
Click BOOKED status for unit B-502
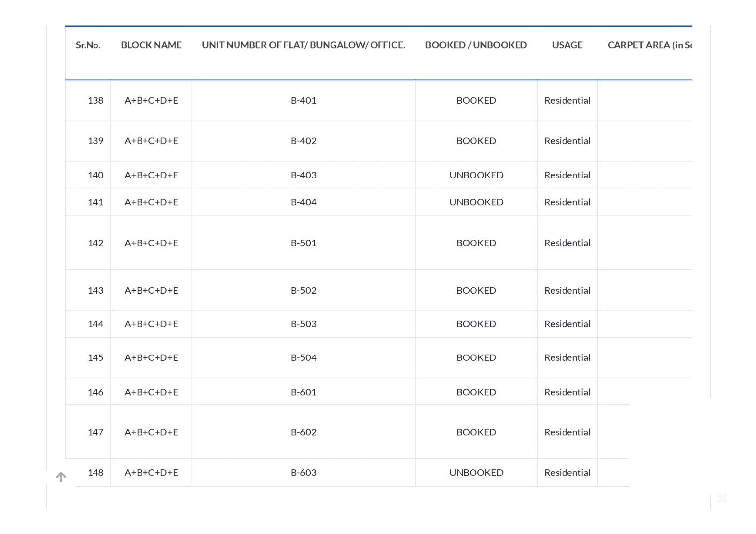tap(476, 290)
